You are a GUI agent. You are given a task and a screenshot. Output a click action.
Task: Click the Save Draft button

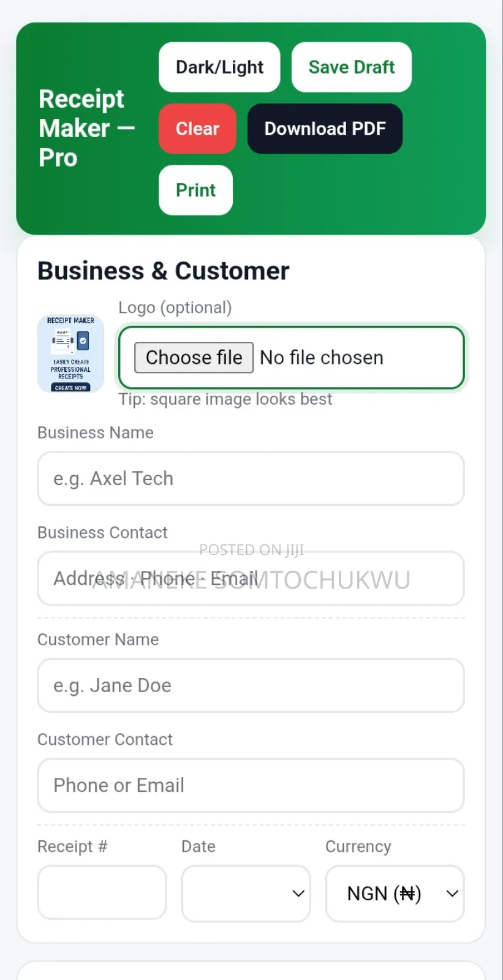click(x=351, y=67)
